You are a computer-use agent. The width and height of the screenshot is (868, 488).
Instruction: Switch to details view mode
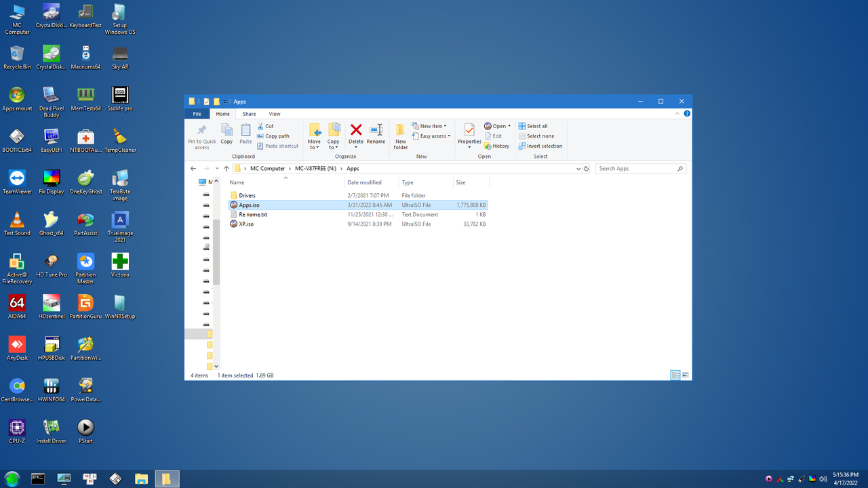pyautogui.click(x=675, y=375)
